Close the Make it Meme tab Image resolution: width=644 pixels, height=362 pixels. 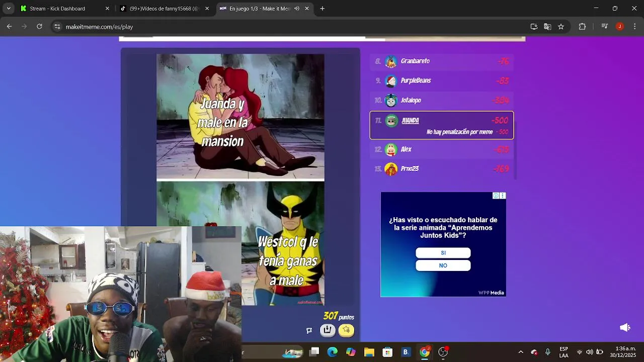tap(307, 9)
